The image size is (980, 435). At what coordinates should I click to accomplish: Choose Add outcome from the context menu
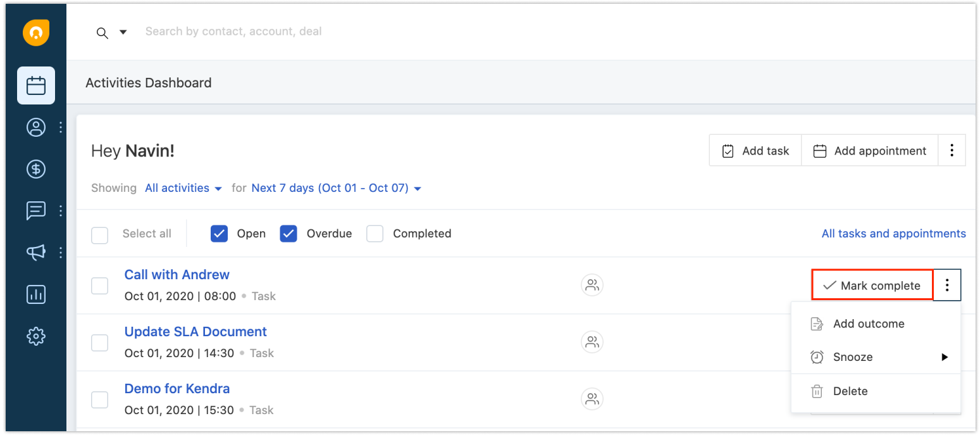pos(869,323)
